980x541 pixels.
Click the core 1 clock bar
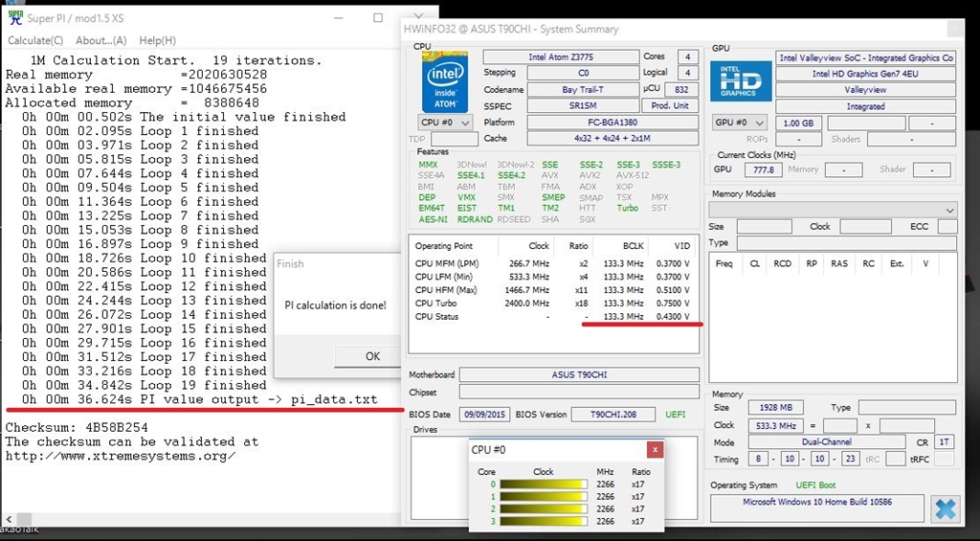click(544, 497)
